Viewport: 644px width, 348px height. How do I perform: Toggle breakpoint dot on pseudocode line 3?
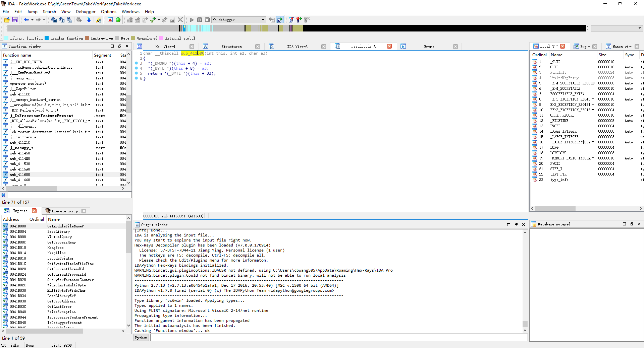136,63
